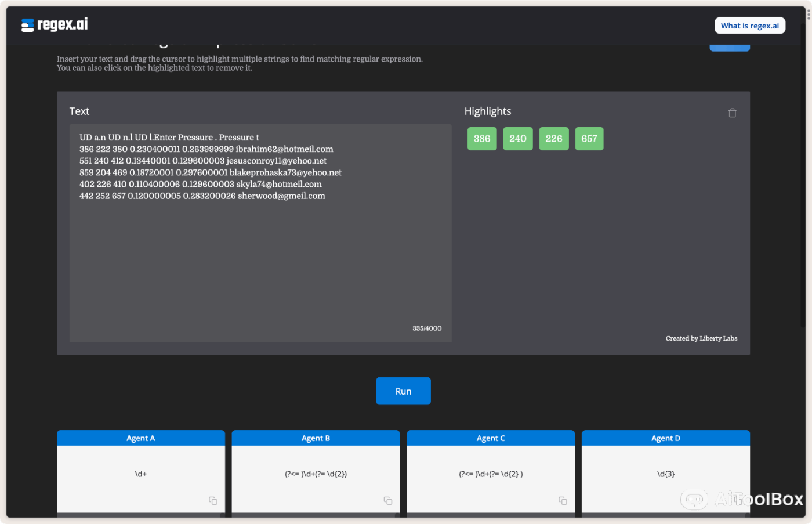Viewport: 812px width, 524px height.
Task: Copy Agent B's regex using its copy icon
Action: click(388, 500)
